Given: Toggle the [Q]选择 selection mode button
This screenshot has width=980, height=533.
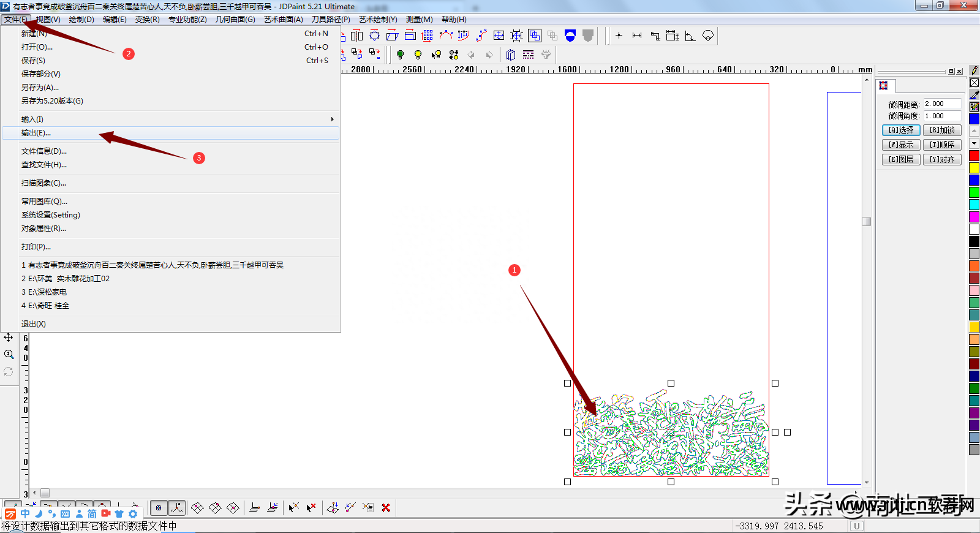Looking at the screenshot, I should point(901,130).
